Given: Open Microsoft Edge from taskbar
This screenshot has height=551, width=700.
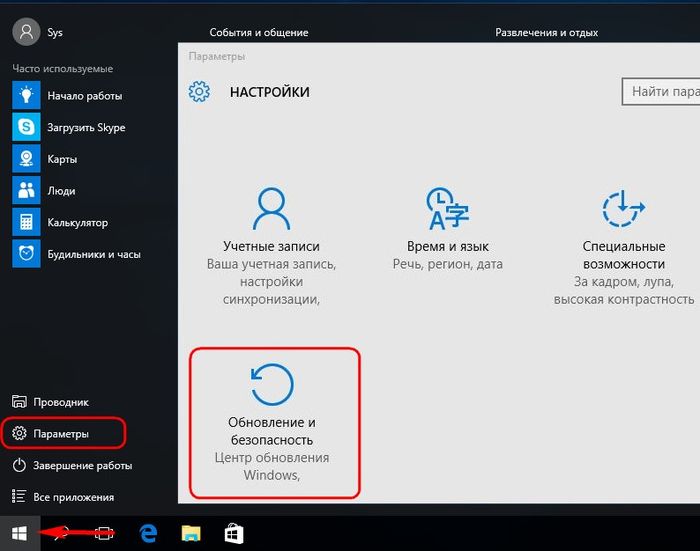Looking at the screenshot, I should (x=149, y=533).
